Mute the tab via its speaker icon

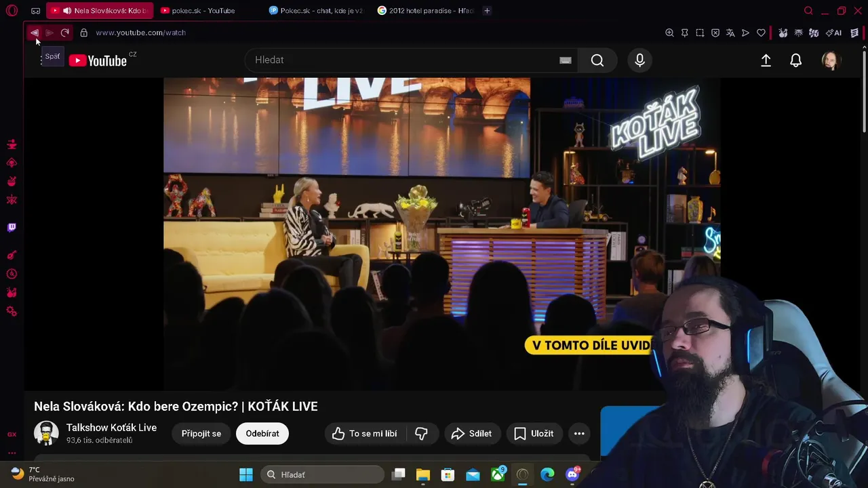[67, 11]
